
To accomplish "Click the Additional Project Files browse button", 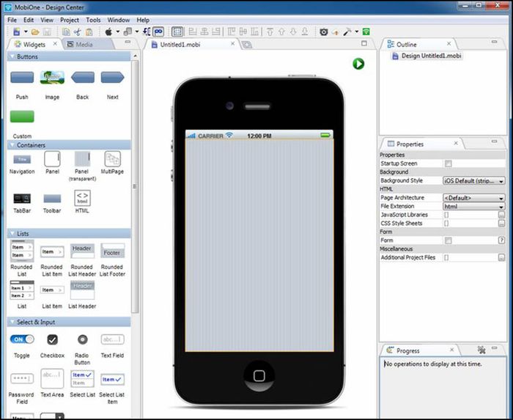I will (x=501, y=258).
